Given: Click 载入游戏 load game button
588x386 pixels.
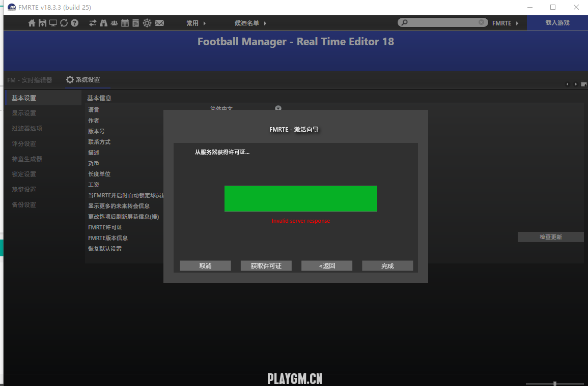Looking at the screenshot, I should click(557, 23).
